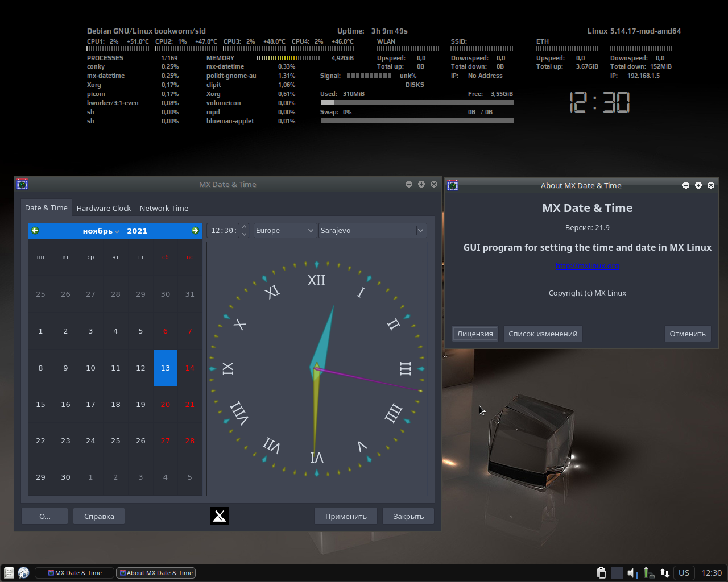Select day 9 in the calendar

pos(65,368)
